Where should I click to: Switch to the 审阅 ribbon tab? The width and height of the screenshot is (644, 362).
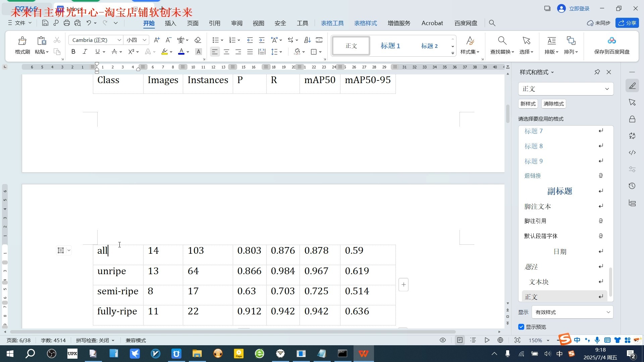tap(236, 23)
